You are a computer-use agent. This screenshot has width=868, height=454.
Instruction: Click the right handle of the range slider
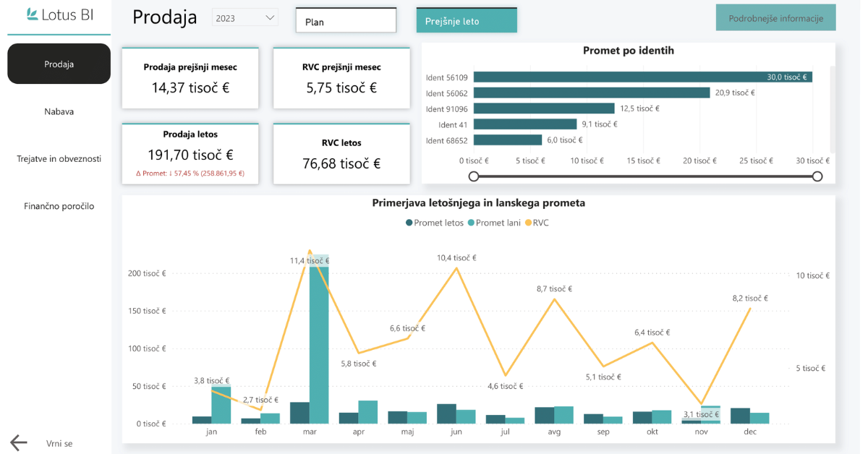click(x=817, y=176)
